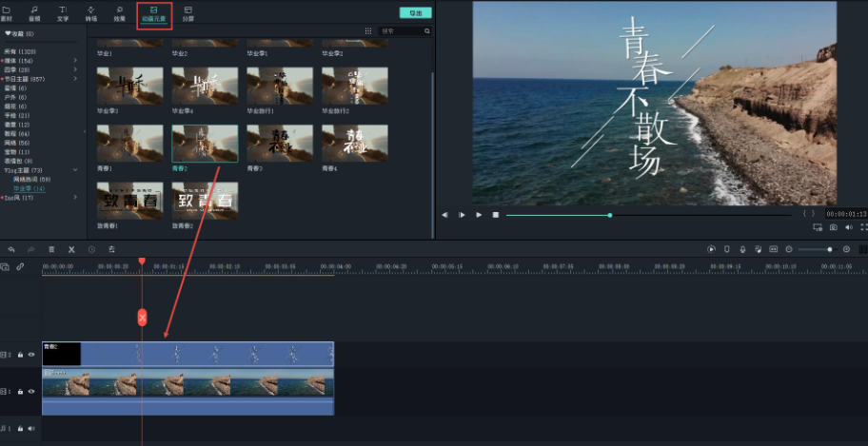Open the 收藏 favorites category
Viewport: 868px width, 446px height.
click(x=19, y=33)
